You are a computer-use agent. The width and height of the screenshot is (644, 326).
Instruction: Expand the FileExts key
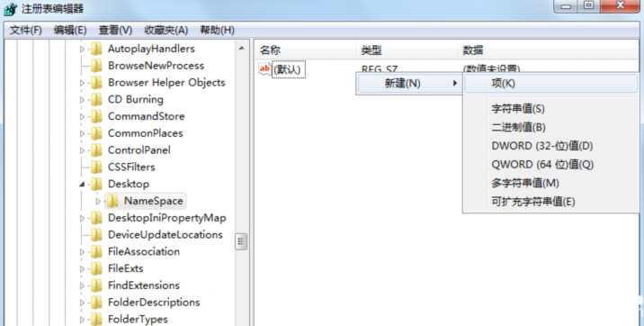pyautogui.click(x=82, y=269)
